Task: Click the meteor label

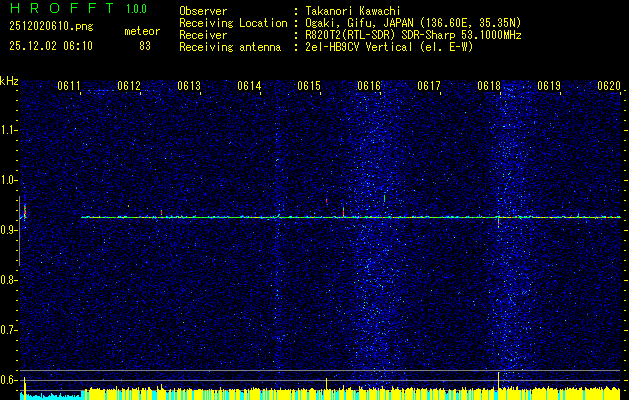Action: [142, 31]
